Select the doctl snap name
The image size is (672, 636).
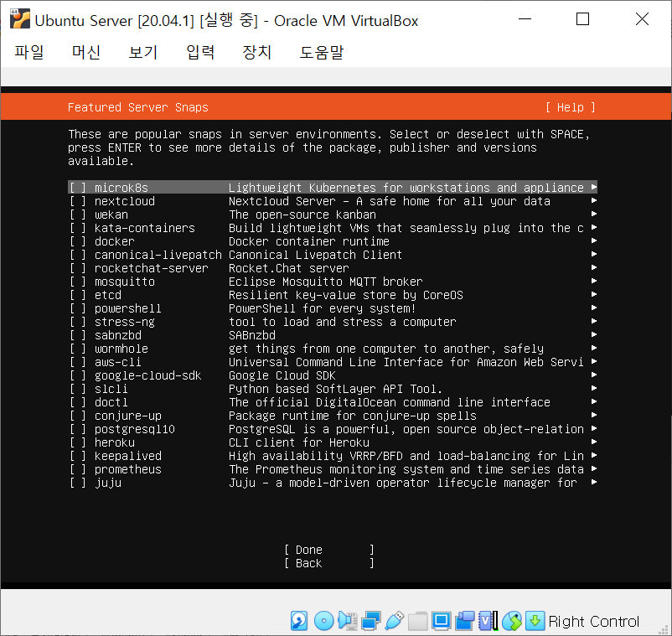click(x=111, y=402)
